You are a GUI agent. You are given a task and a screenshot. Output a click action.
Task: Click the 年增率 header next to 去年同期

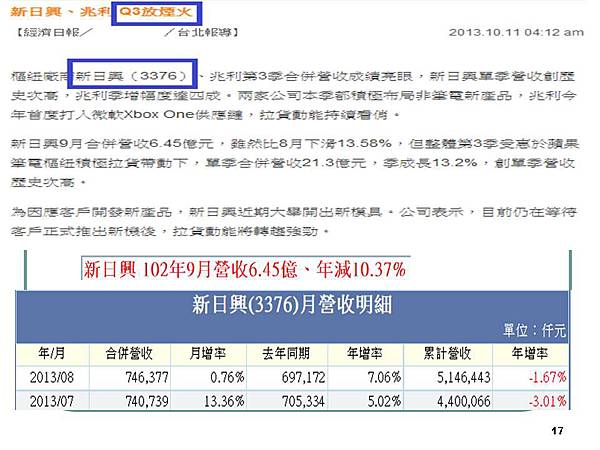click(x=365, y=353)
